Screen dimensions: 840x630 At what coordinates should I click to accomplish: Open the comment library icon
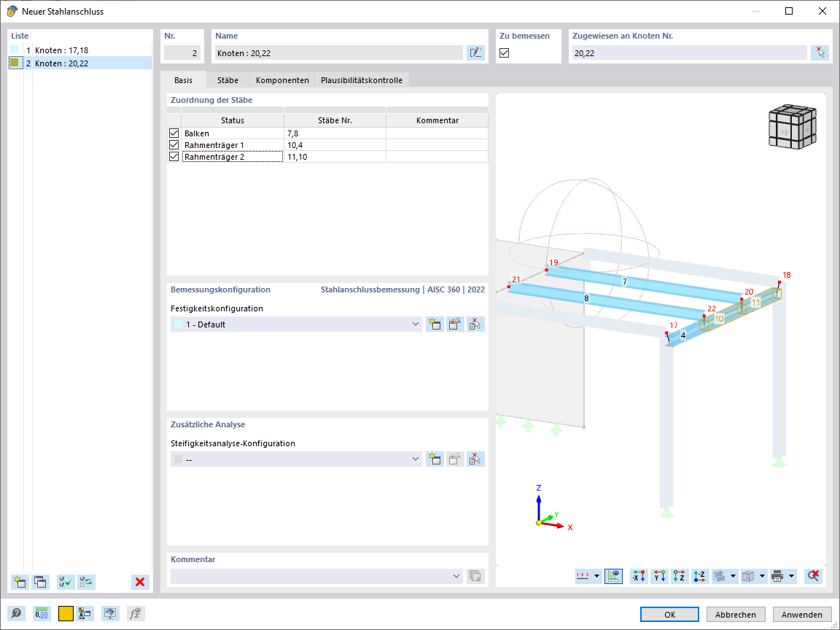475,576
